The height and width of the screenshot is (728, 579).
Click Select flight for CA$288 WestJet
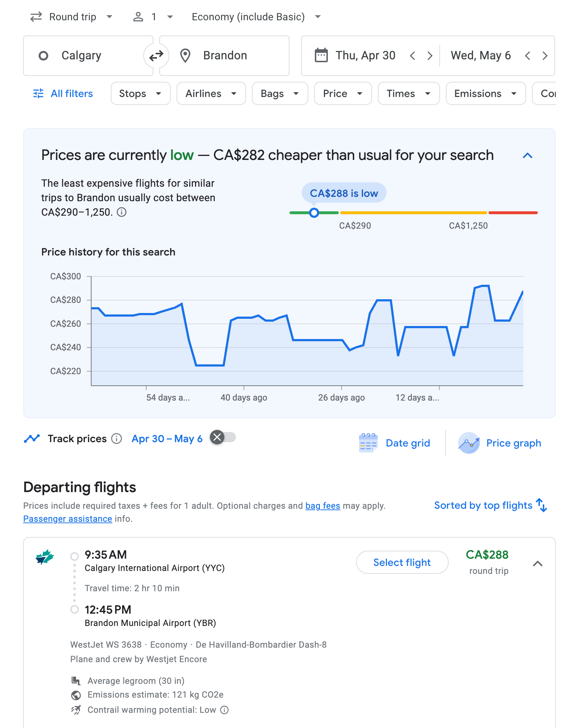click(402, 562)
